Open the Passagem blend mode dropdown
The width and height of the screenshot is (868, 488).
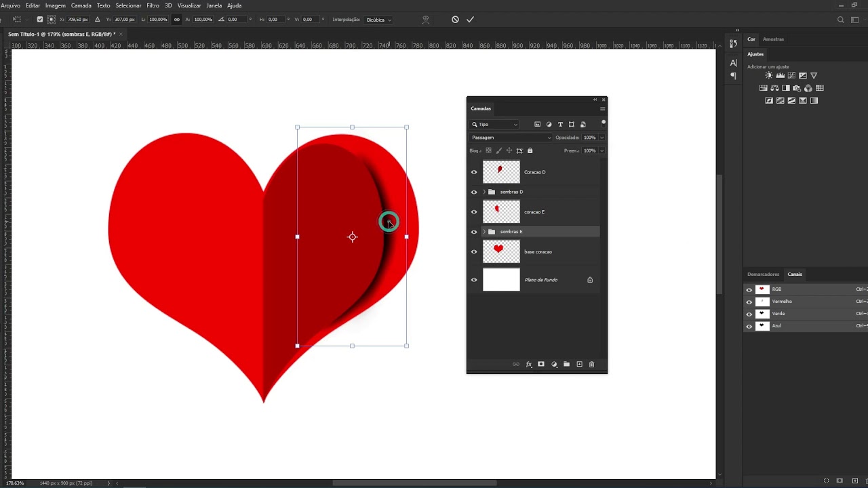pyautogui.click(x=511, y=138)
